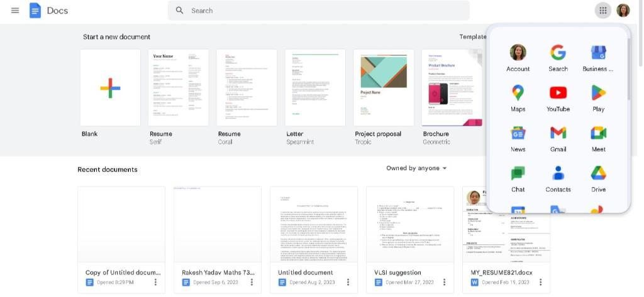The image size is (644, 297).
Task: Open the main hamburger menu
Action: point(15,10)
